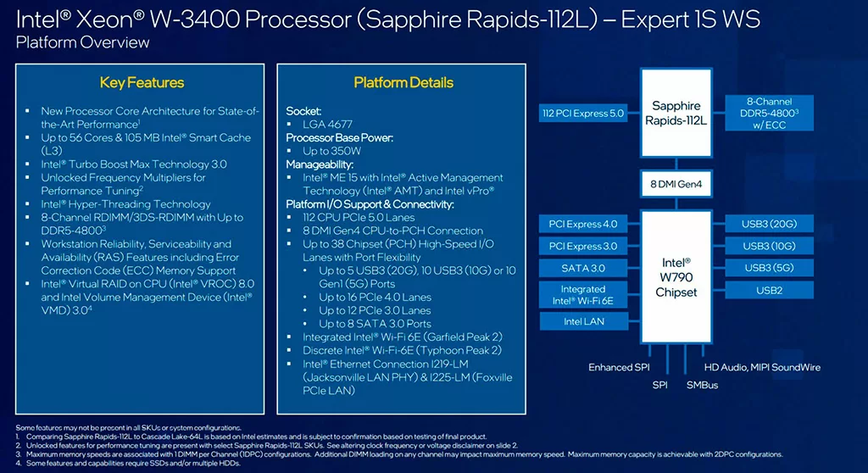868x473 pixels.
Task: Select the Intel LAN box
Action: (583, 321)
